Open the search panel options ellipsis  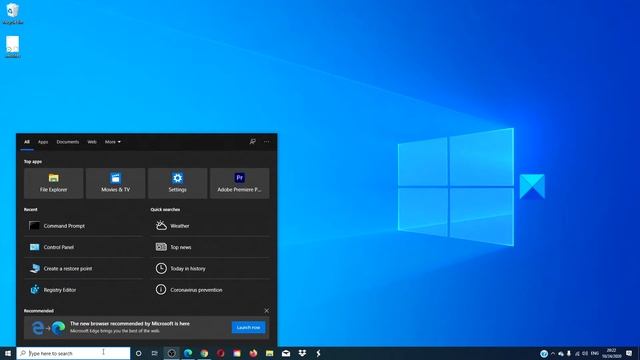tap(267, 142)
